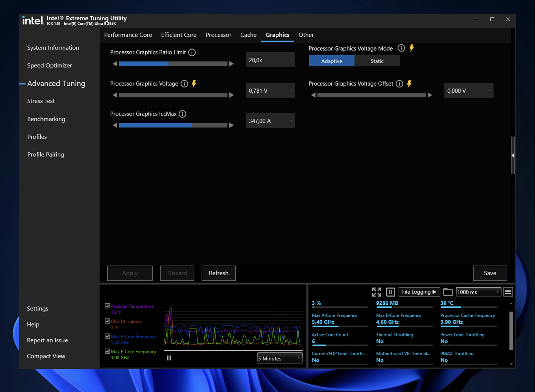Image resolution: width=535 pixels, height=392 pixels.
Task: Switch to the Performance Core tab
Action: pos(128,35)
